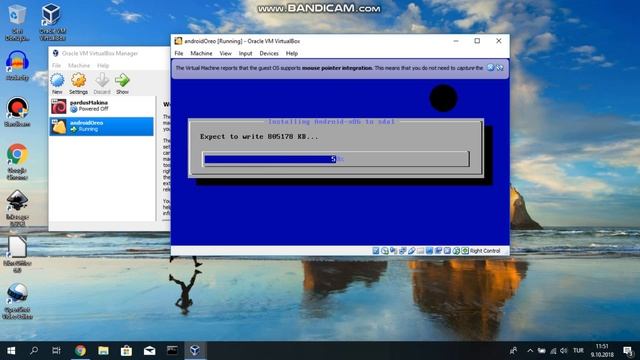Click the taskbar search magnifier
The height and width of the screenshot is (360, 640).
point(34,351)
